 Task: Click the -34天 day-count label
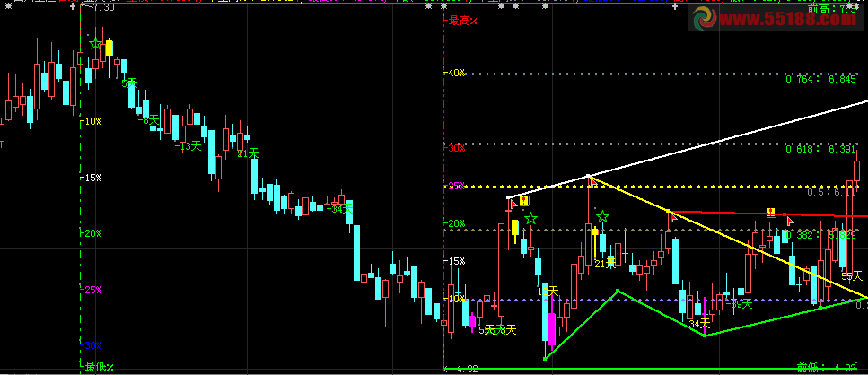(339, 208)
